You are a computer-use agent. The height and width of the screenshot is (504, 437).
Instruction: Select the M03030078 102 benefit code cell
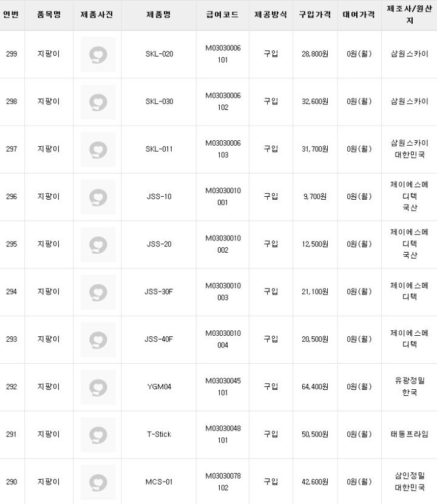tap(223, 482)
